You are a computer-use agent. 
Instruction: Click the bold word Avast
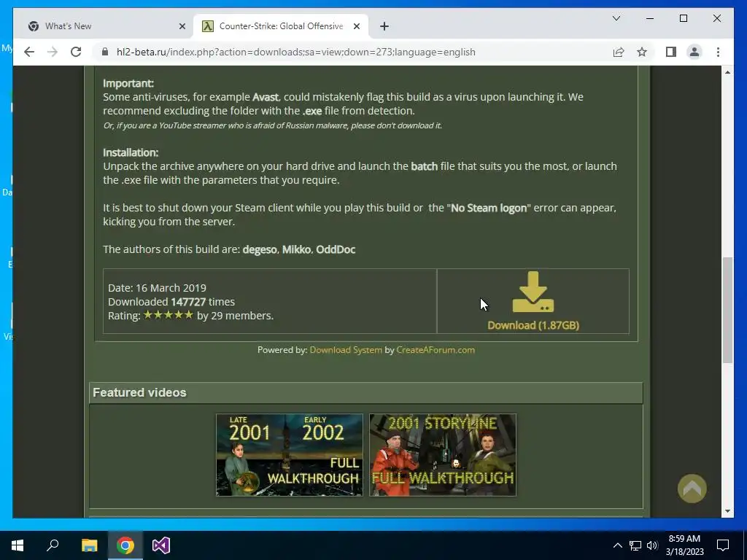266,97
